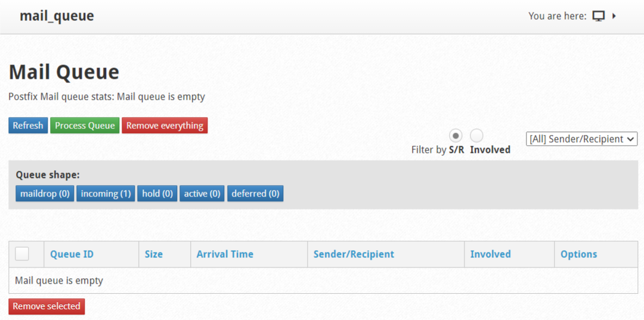Sort by Arrival Time column header
The image size is (644, 320).
click(x=225, y=254)
